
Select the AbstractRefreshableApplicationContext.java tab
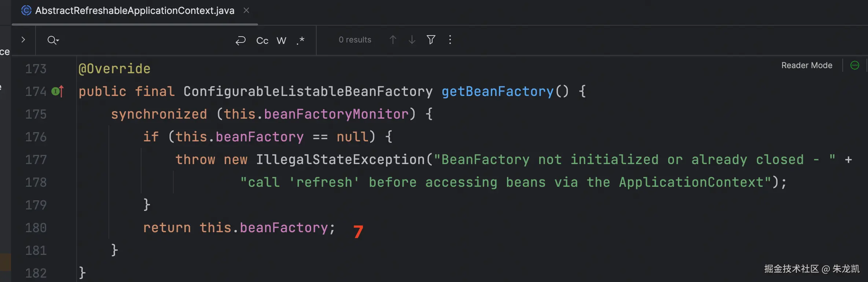135,11
